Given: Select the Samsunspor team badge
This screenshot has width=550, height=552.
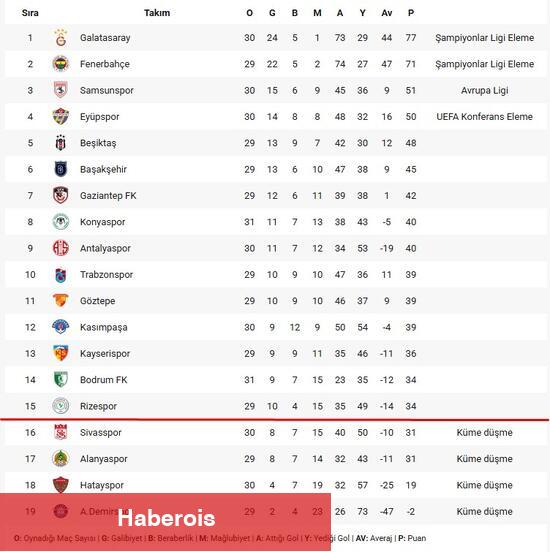Looking at the screenshot, I should pyautogui.click(x=61, y=90).
